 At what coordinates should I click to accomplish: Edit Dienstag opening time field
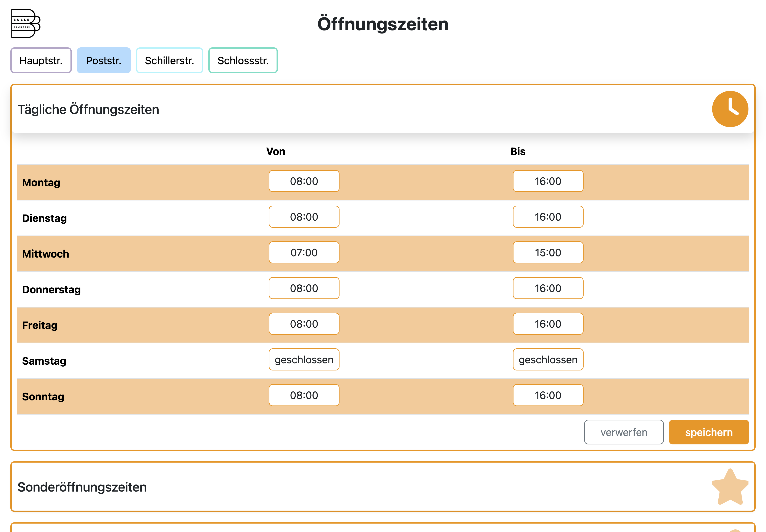(x=304, y=217)
